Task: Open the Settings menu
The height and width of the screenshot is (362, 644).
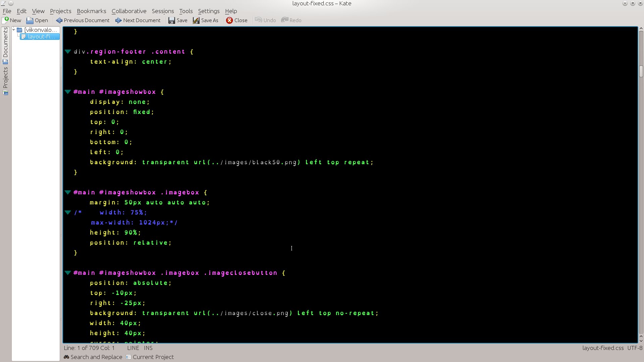Action: coord(209,11)
